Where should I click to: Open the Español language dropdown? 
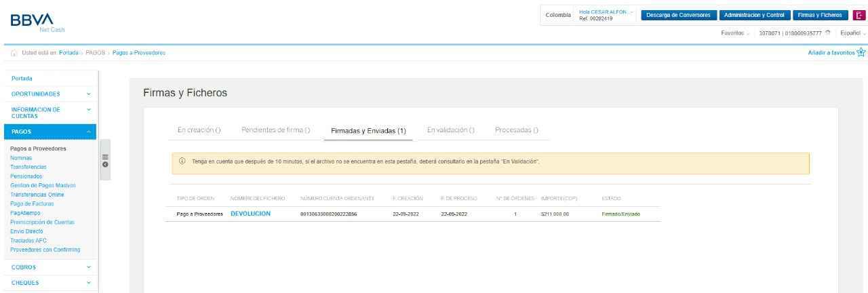pos(852,33)
